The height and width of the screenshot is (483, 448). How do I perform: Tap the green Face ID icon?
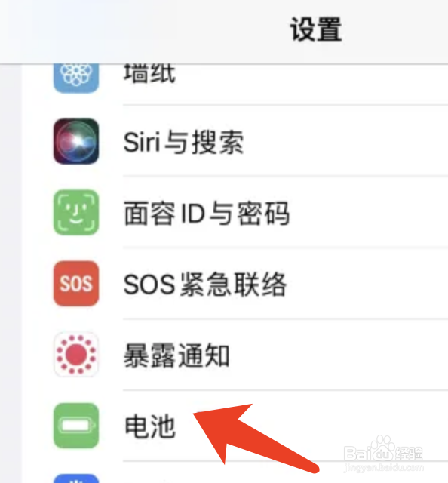click(x=76, y=212)
